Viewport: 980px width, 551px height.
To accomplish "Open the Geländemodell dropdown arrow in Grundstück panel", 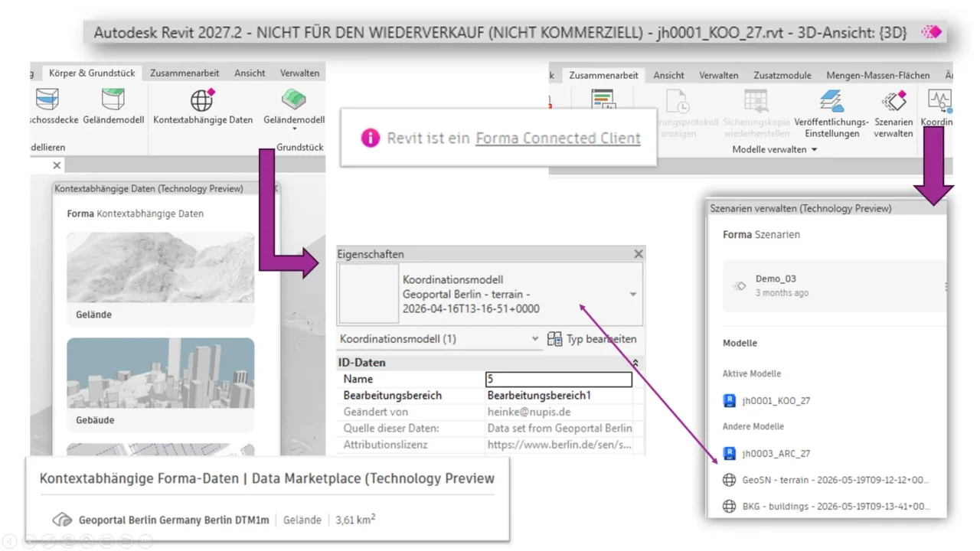I will (294, 130).
